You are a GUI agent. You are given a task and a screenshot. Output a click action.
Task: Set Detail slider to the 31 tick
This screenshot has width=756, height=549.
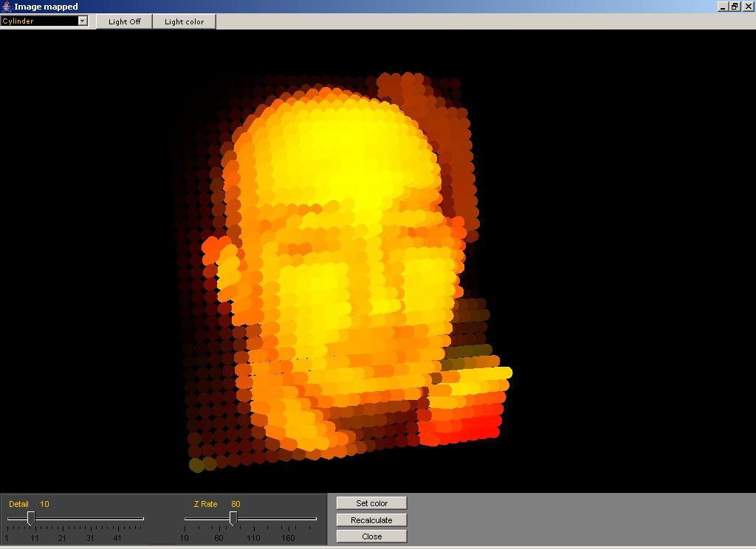[89, 519]
